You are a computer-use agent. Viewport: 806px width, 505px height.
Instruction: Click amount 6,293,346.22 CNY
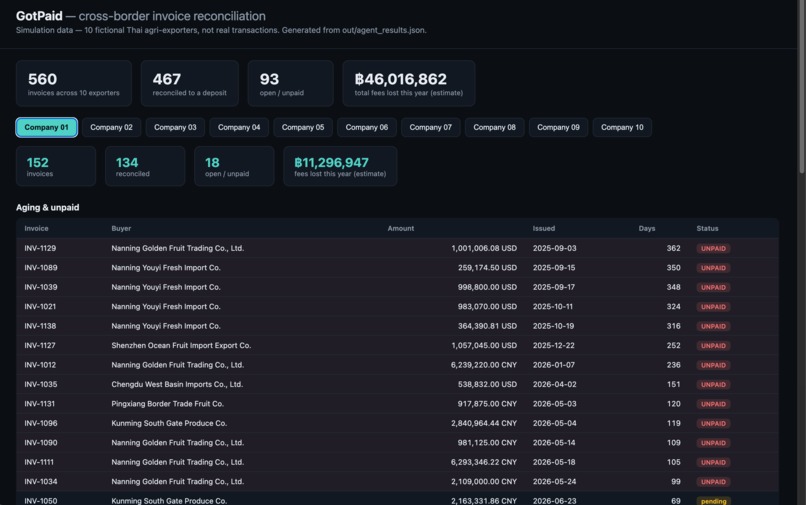[x=484, y=462]
